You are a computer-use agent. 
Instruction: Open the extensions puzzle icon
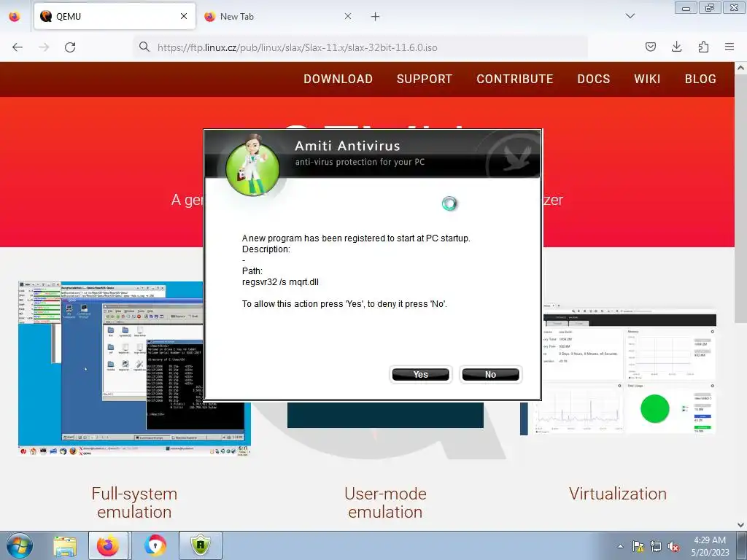pos(703,47)
